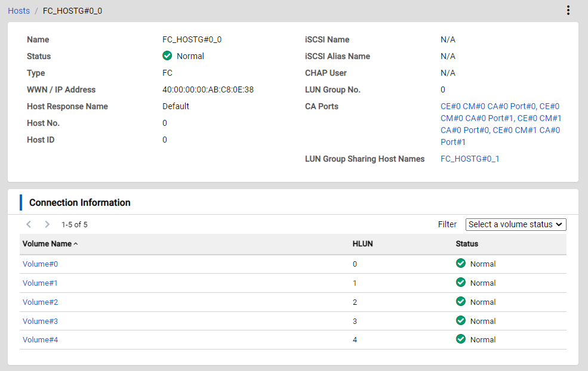The image size is (588, 371).
Task: Open the Volume#3 link
Action: coord(40,321)
